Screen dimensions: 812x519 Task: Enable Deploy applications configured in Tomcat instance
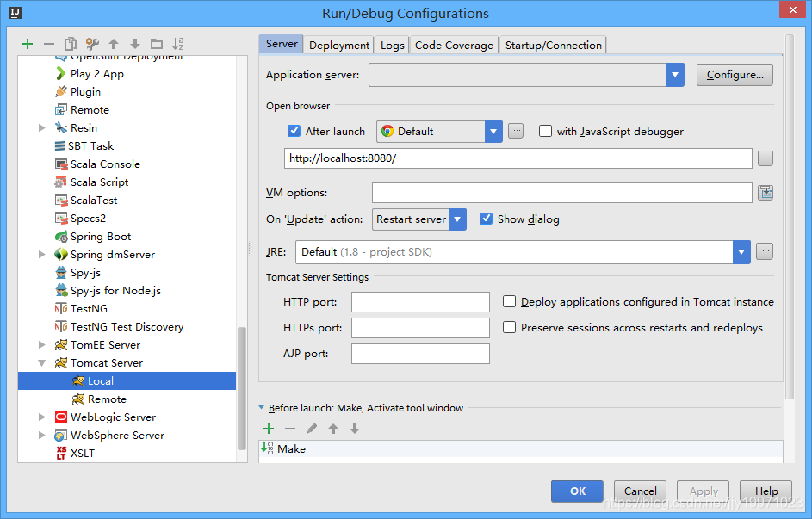tap(510, 301)
